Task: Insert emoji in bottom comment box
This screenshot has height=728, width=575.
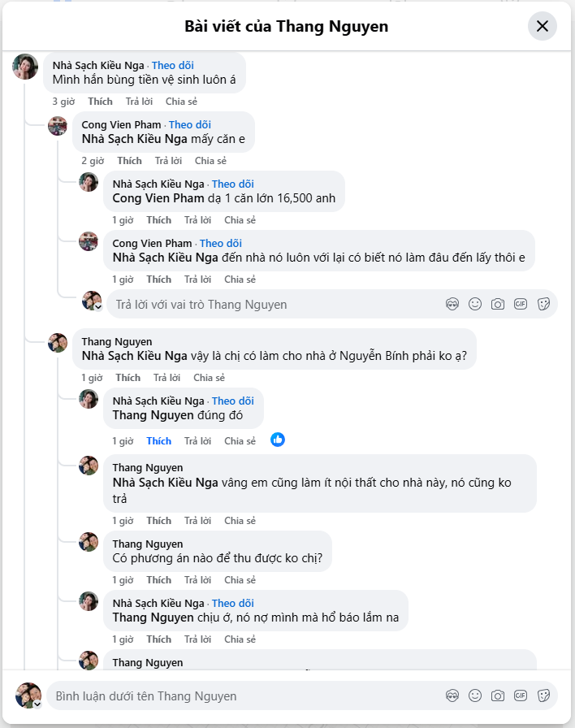Action: click(x=475, y=695)
